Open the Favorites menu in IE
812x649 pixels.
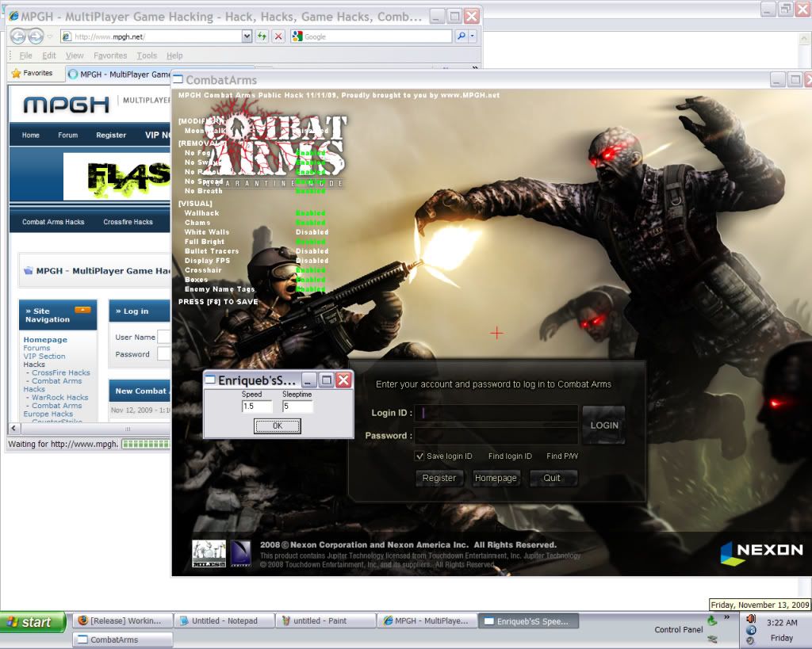click(x=109, y=55)
